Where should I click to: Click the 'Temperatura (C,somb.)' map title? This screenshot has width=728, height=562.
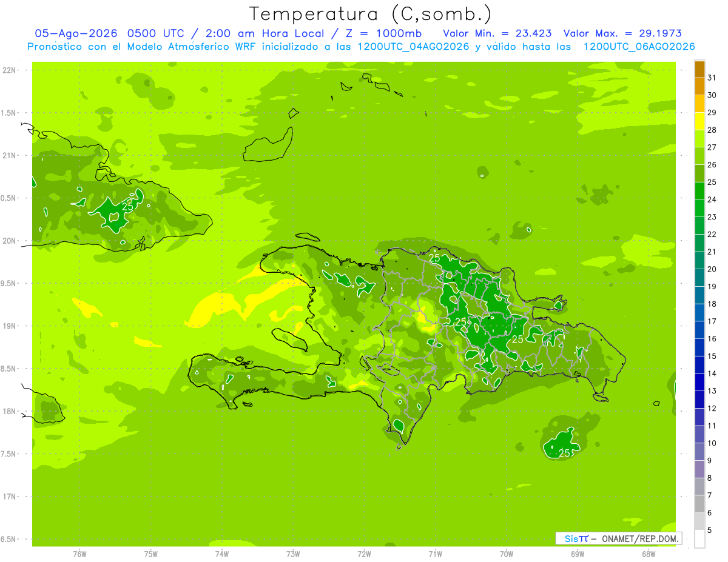tap(370, 14)
